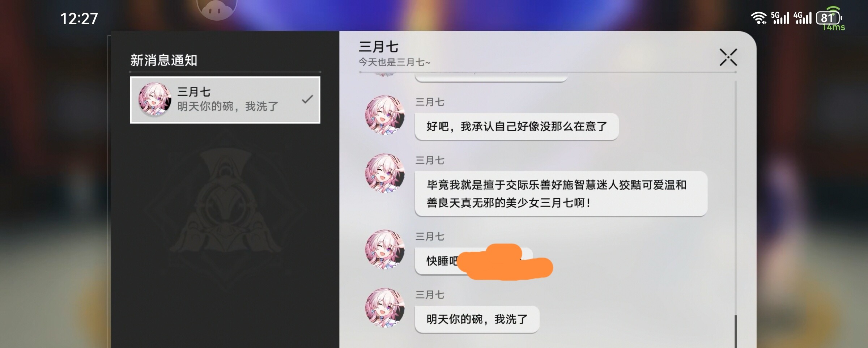Click the chat scrollbar thumb at bottom right
Viewport: 868px width, 348px height.
735,331
